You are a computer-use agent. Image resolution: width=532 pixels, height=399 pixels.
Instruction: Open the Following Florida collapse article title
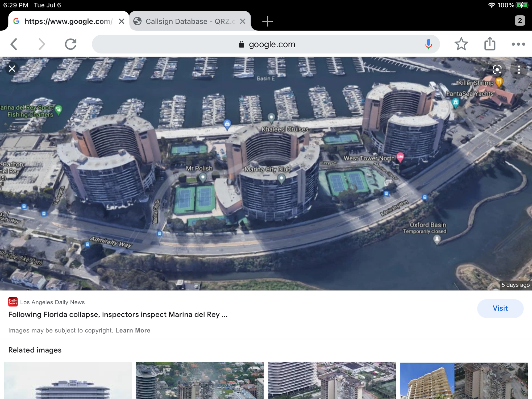click(118, 314)
